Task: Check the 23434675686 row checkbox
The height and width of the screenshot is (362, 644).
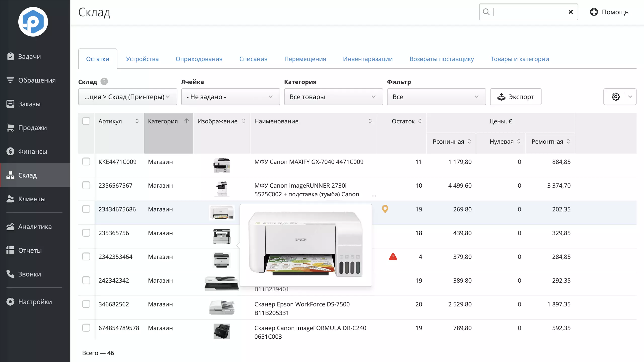Action: click(86, 209)
